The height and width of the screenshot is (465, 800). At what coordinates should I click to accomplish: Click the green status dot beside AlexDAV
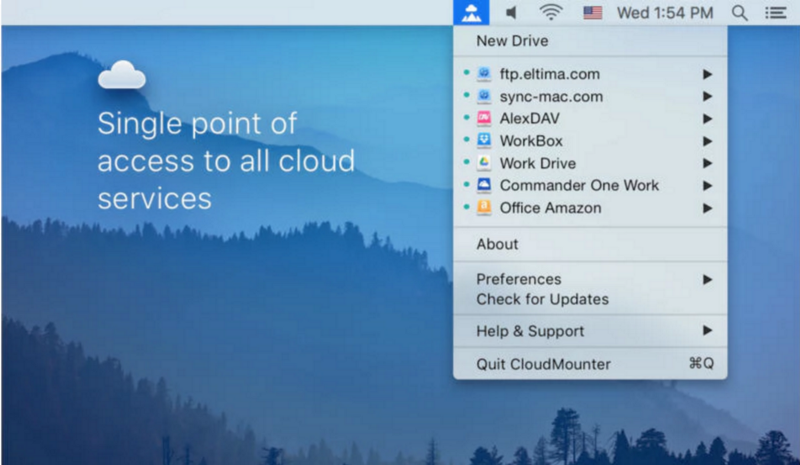[466, 117]
